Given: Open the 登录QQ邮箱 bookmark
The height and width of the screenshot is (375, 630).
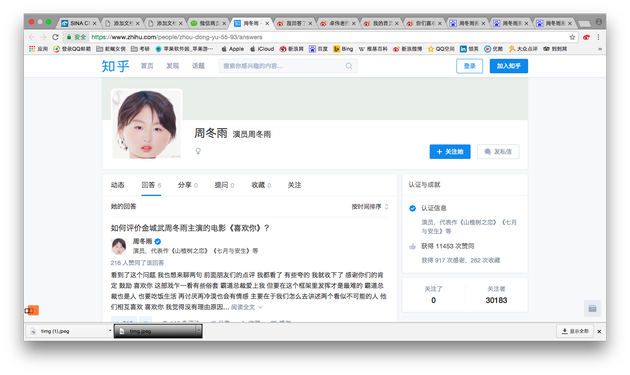Looking at the screenshot, I should [72, 49].
